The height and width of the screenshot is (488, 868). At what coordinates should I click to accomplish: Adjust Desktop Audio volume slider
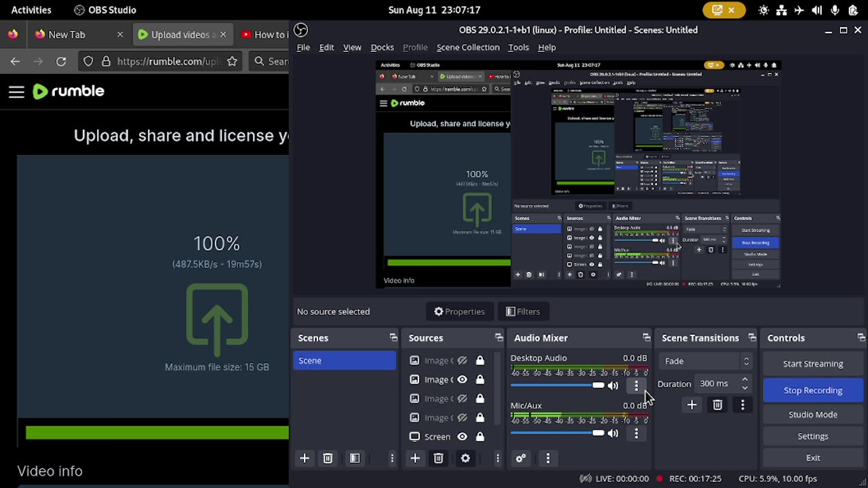(x=557, y=385)
